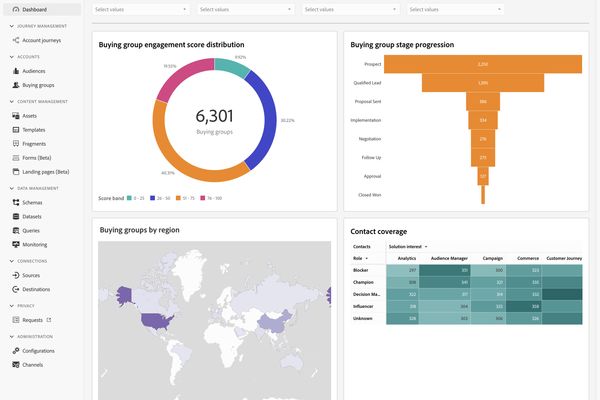Click the Datasets icon

point(16,216)
